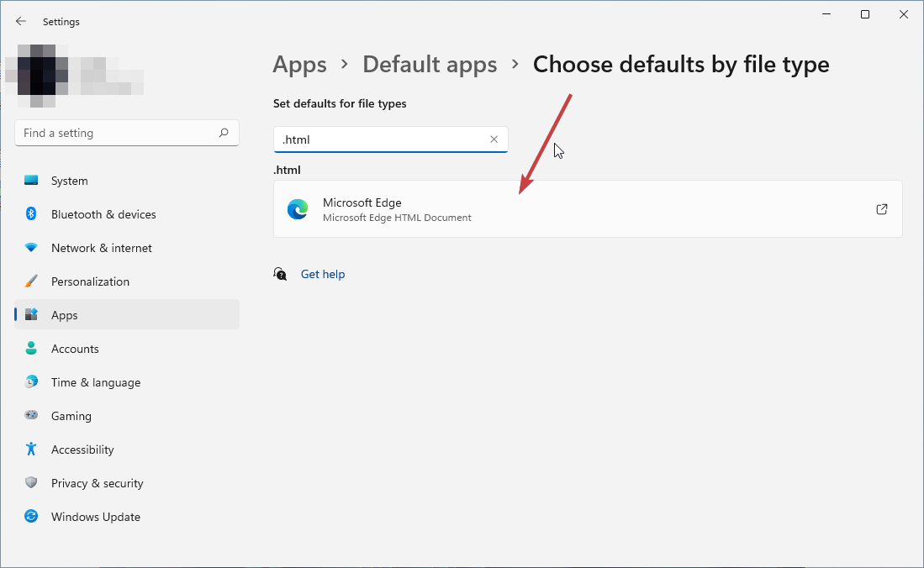Open Personalization settings
Image resolution: width=924 pixels, height=568 pixels.
click(90, 281)
